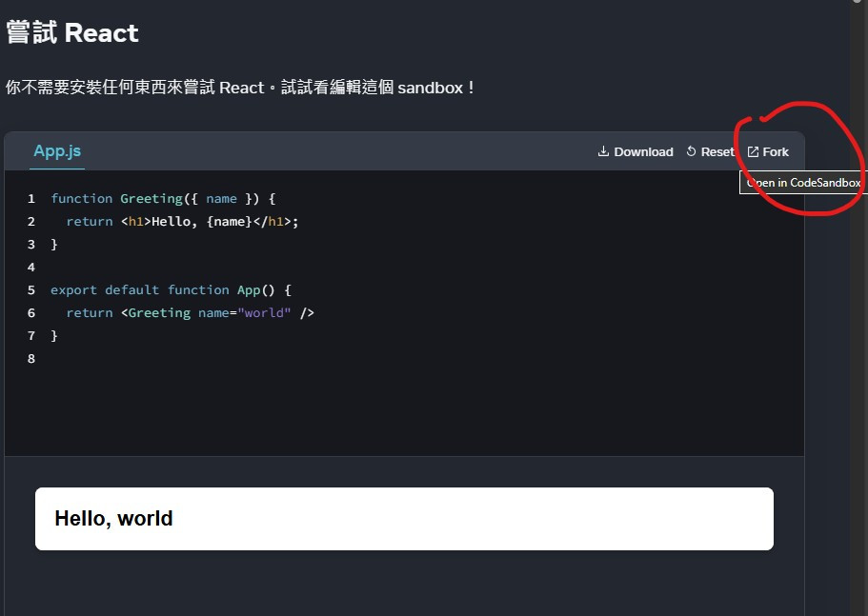Click the "嘗試 React" heading
The width and height of the screenshot is (868, 616).
(72, 32)
